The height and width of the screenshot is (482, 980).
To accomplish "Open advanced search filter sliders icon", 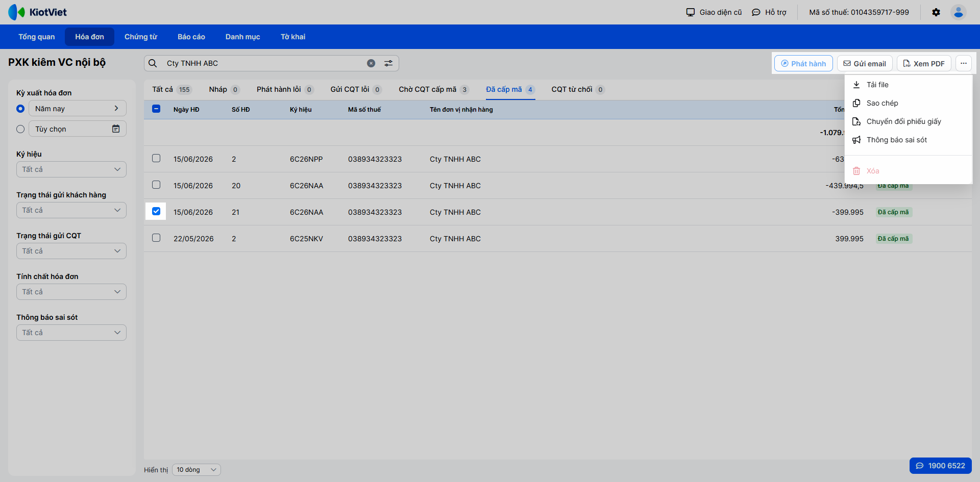I will 388,63.
